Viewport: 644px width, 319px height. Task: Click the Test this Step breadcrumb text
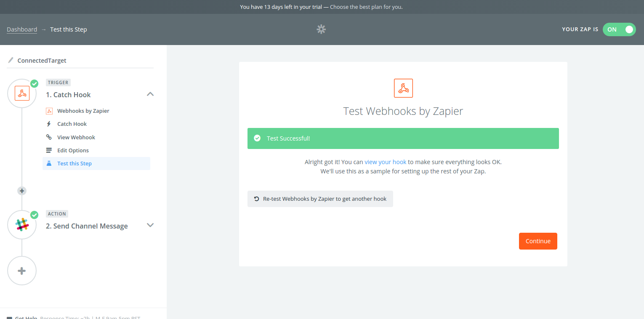click(x=69, y=29)
